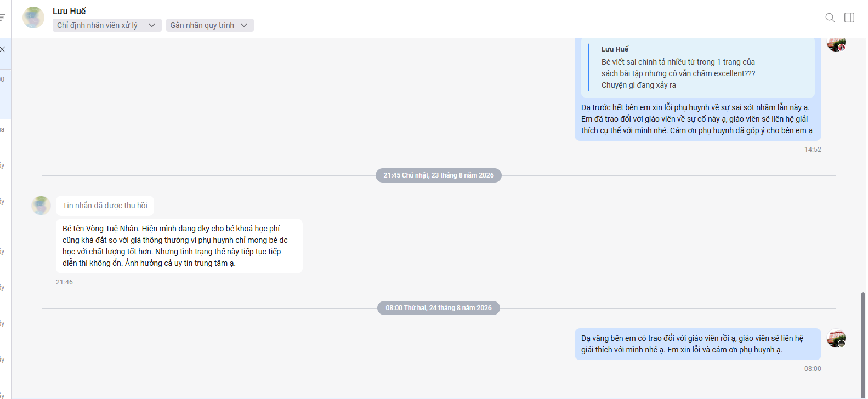
Task: Click the agent avatar beside the 08:00 reply
Action: (x=836, y=338)
